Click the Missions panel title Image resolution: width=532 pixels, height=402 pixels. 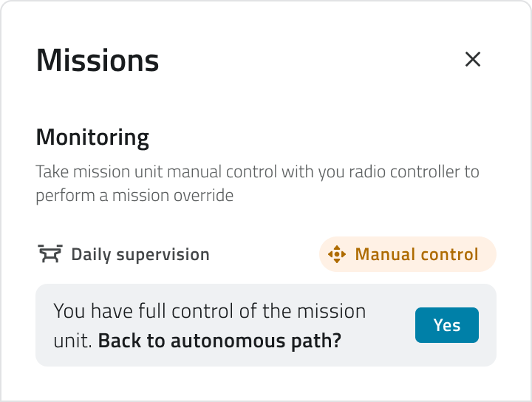(x=98, y=60)
